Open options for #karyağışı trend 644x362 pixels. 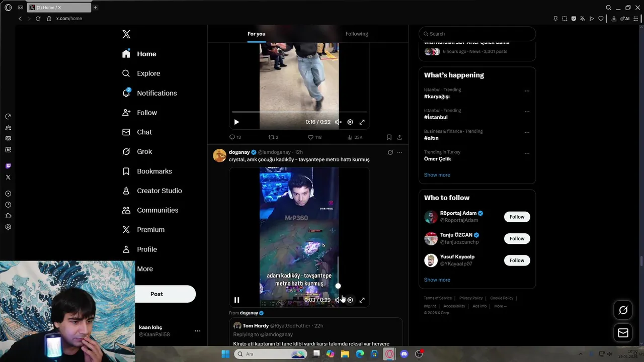tap(527, 91)
